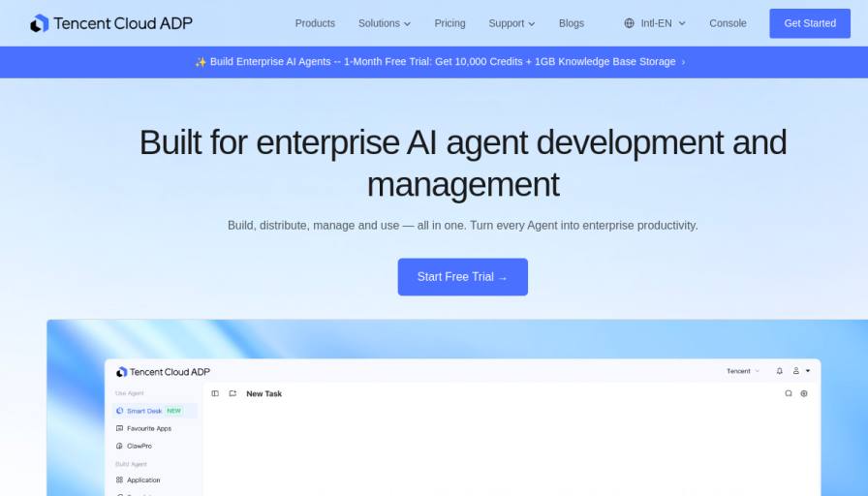Click the Tencent Cloud ADP header wordmark
The height and width of the screenshot is (496, 868).
click(x=123, y=23)
